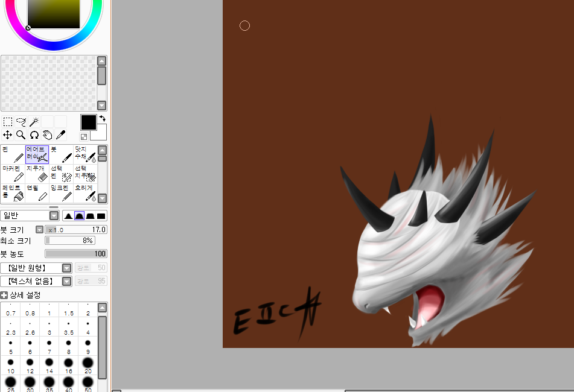This screenshot has height=392, width=574.
Task: Adjust the 붓 농도 brush density slider
Action: click(76, 253)
